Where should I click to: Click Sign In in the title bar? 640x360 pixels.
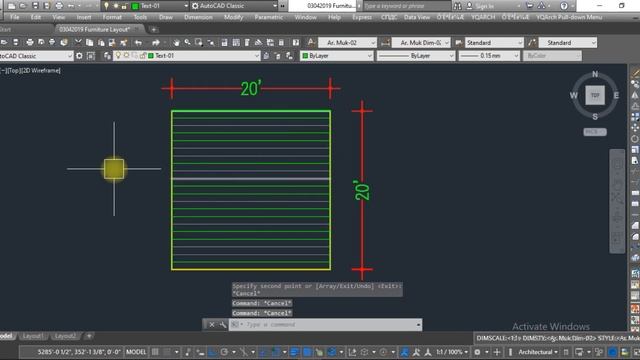(484, 6)
